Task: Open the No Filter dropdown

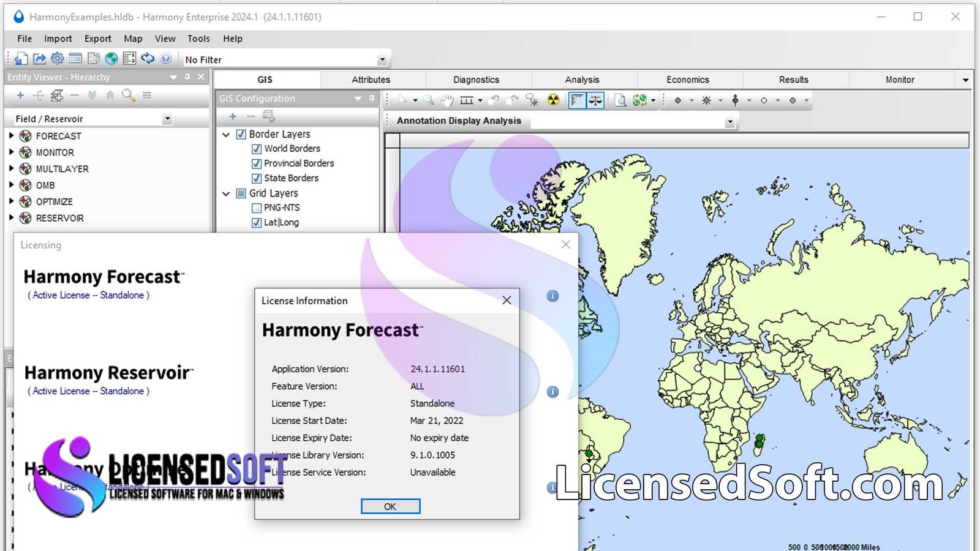Action: [382, 60]
